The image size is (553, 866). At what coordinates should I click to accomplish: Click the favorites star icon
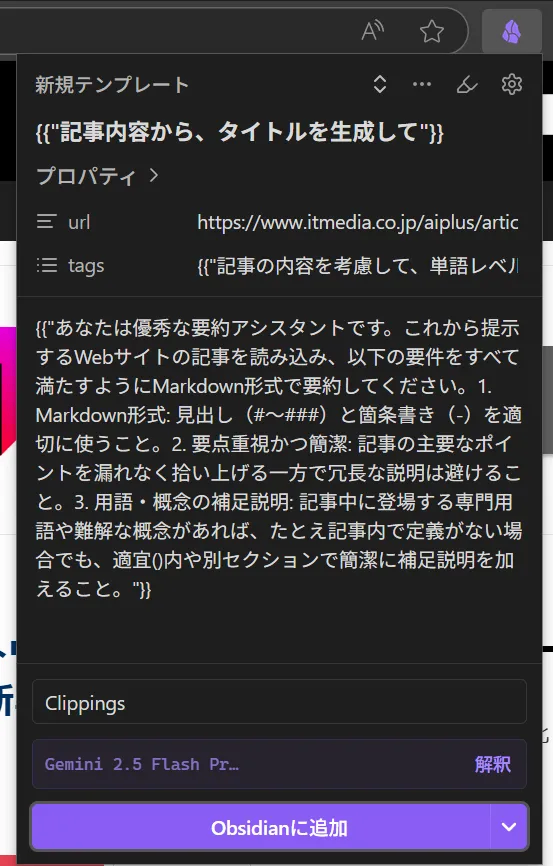point(431,31)
